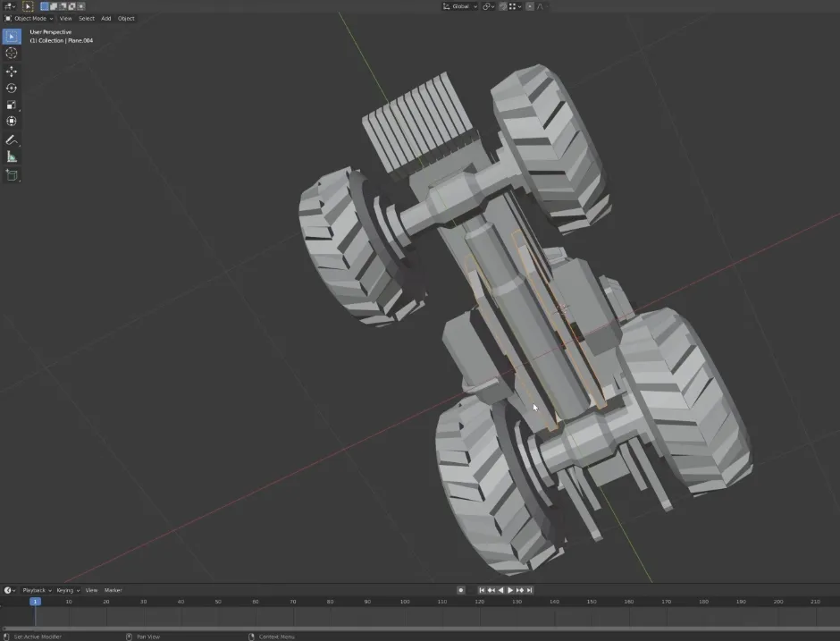This screenshot has height=641, width=840.
Task: Play the animation forward
Action: [510, 590]
